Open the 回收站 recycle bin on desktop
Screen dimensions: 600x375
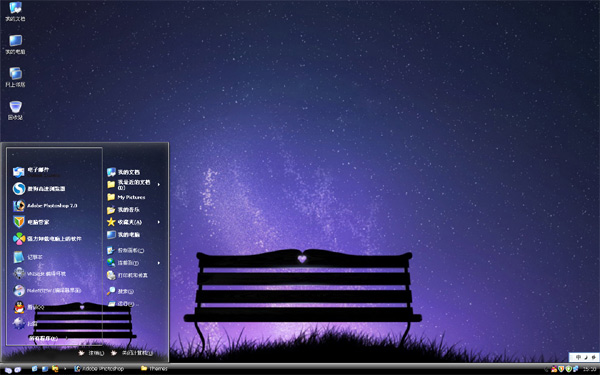tap(15, 110)
